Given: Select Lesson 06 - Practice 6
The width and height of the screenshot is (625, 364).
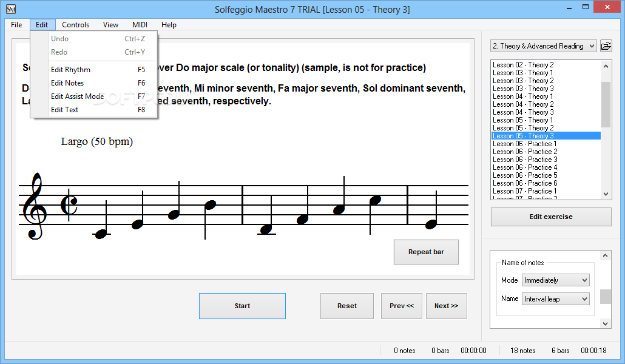Looking at the screenshot, I should (x=546, y=183).
